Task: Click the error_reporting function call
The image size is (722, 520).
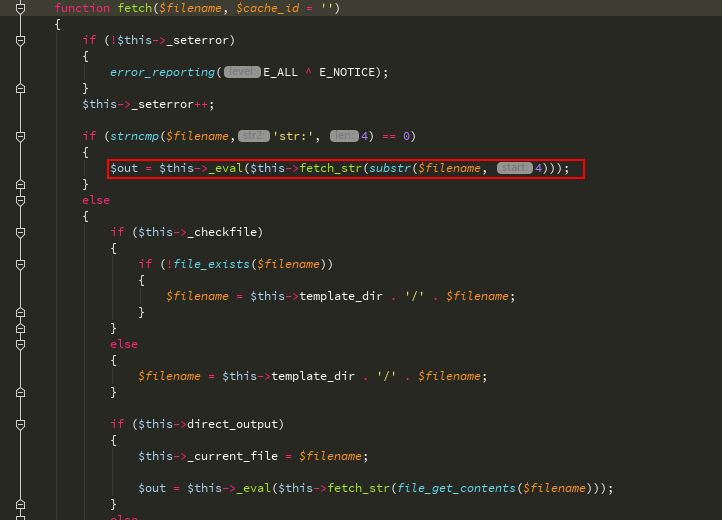Action: click(163, 72)
